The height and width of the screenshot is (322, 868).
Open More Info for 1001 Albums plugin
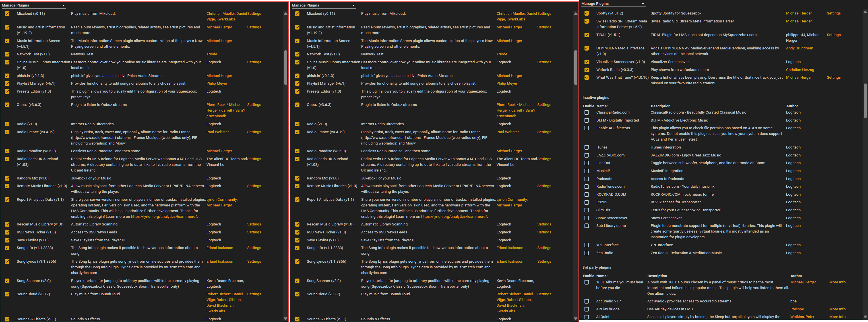coord(837,282)
